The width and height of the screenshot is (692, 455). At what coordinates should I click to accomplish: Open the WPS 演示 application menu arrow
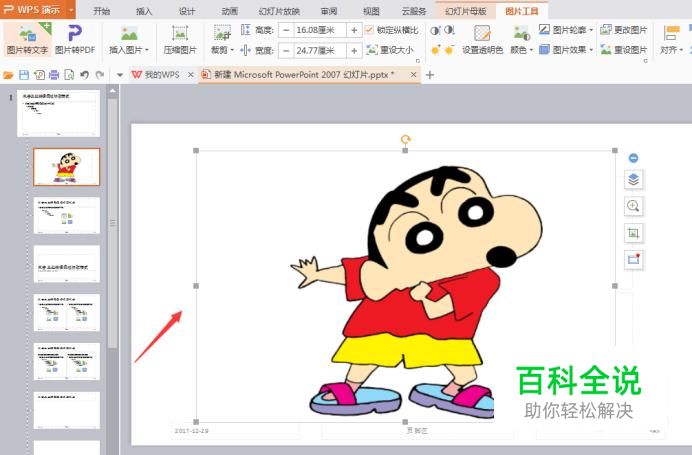(x=71, y=10)
